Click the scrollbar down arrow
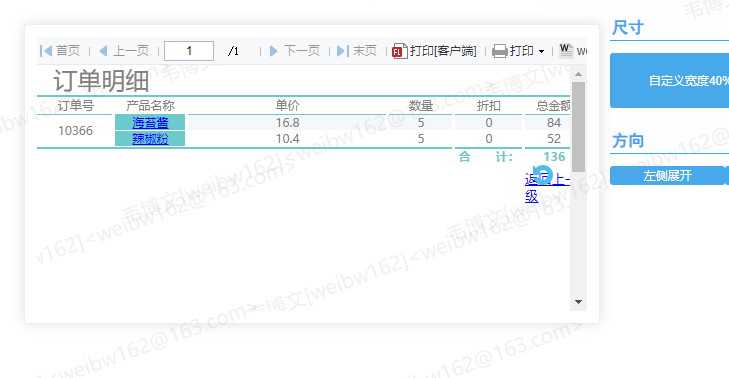Image resolution: width=729 pixels, height=378 pixels. [578, 302]
